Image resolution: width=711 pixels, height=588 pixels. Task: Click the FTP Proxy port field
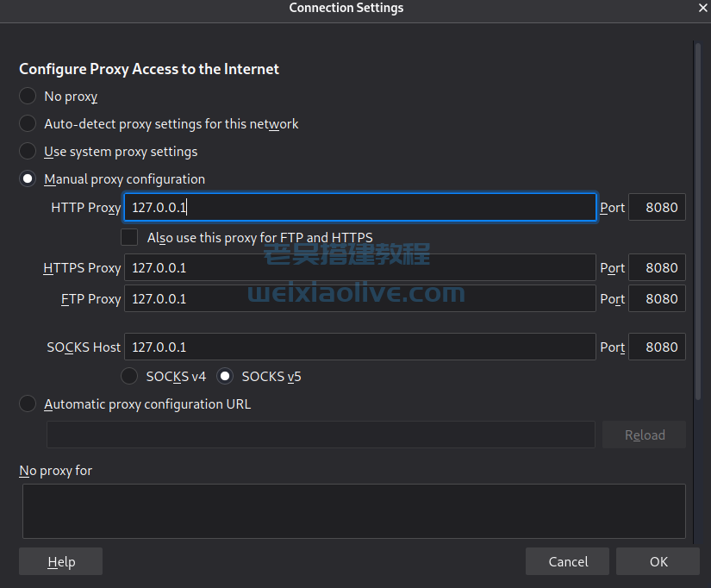point(657,298)
